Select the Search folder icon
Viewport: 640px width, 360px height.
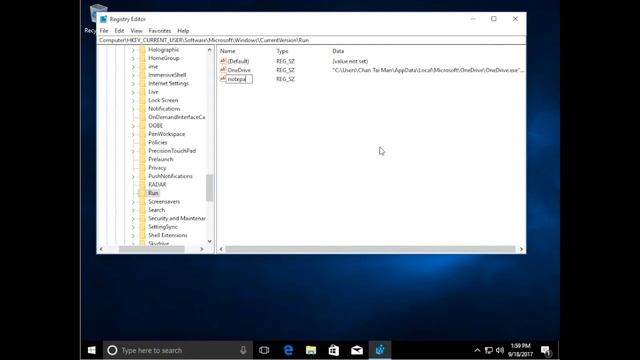[x=142, y=210]
